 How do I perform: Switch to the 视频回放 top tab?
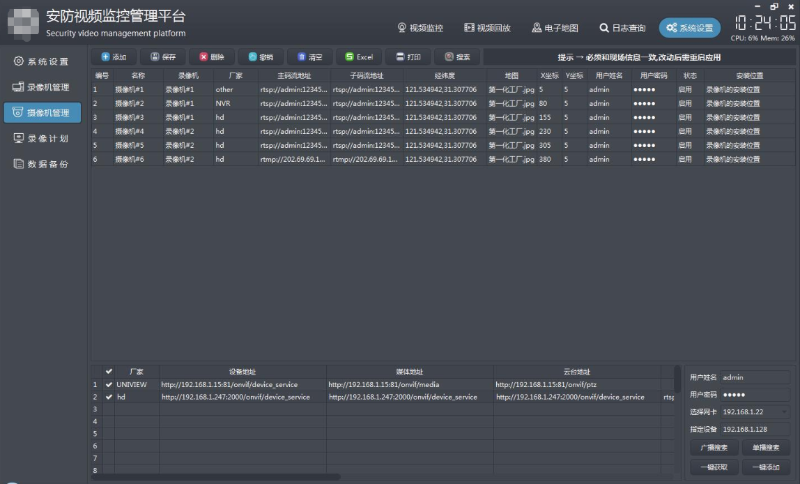click(487, 28)
